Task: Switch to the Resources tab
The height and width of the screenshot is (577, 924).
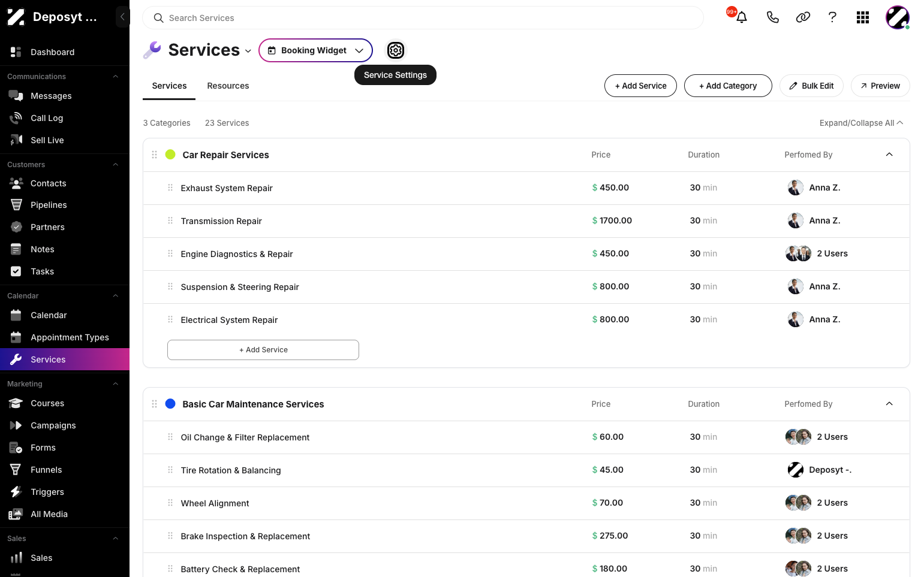Action: [228, 86]
